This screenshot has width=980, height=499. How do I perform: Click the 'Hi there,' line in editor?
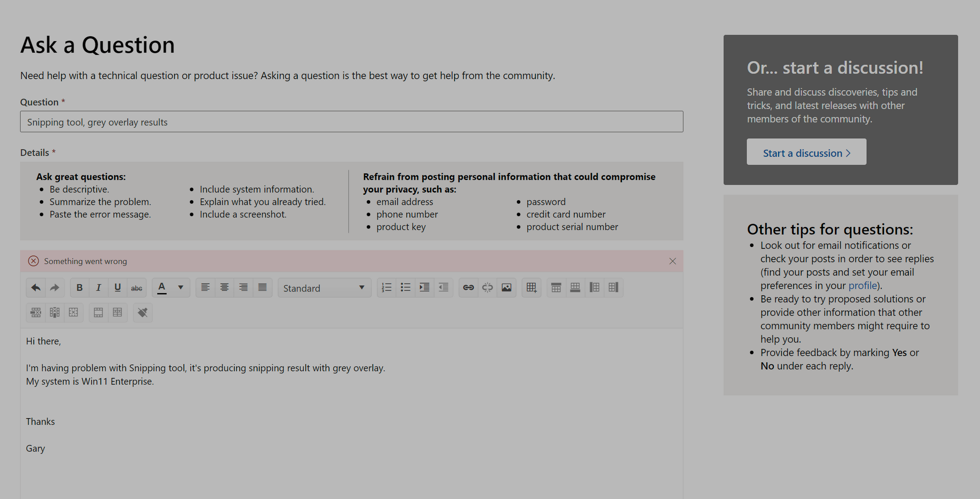(x=44, y=341)
